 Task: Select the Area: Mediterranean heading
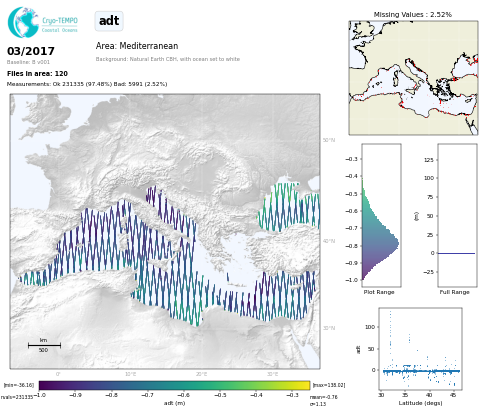(x=137, y=46)
